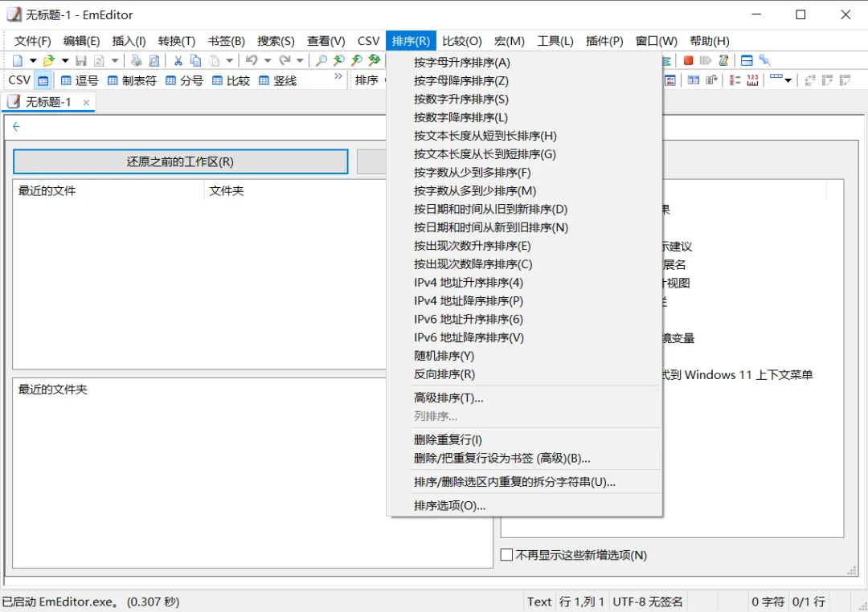
Task: Click 行 1,列 1 in status bar
Action: [582, 602]
